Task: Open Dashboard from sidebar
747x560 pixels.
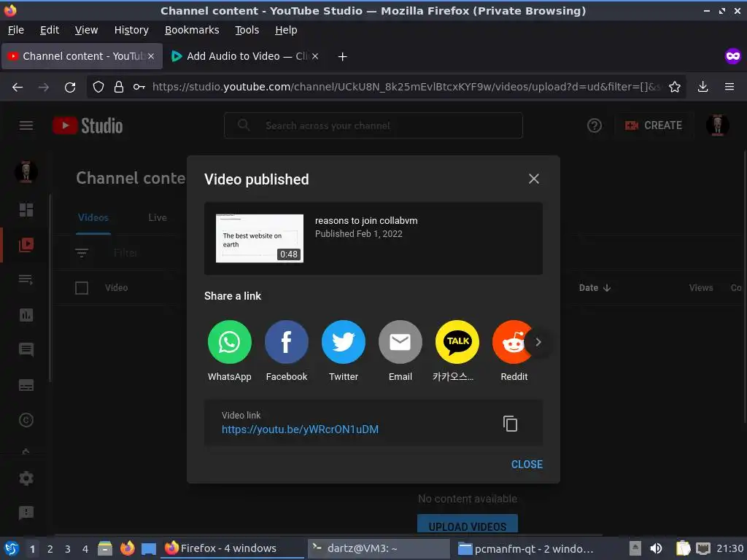Action: (x=26, y=209)
